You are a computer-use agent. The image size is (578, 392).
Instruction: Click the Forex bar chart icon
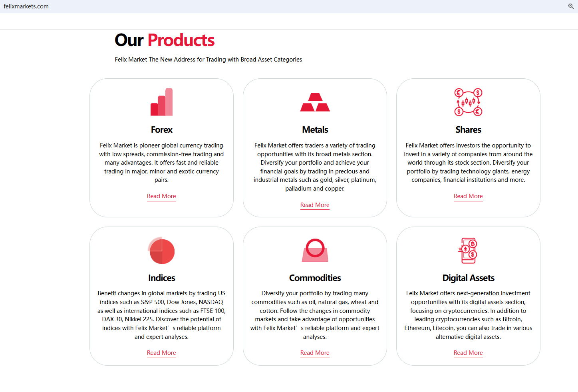click(x=161, y=102)
